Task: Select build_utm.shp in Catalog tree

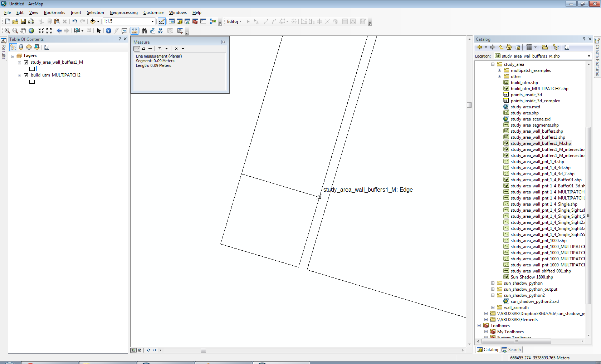Action: click(524, 83)
